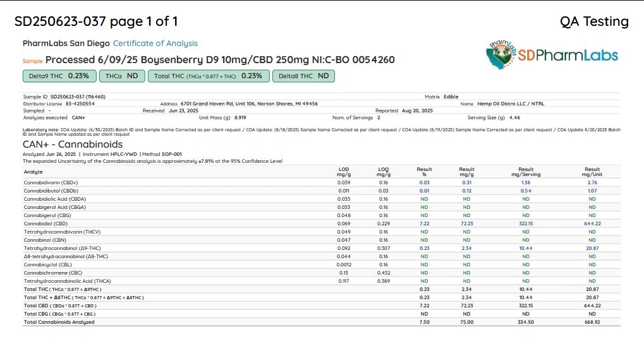Click the QA Testing header text
Image resolution: width=644 pixels, height=344 pixels.
(593, 21)
